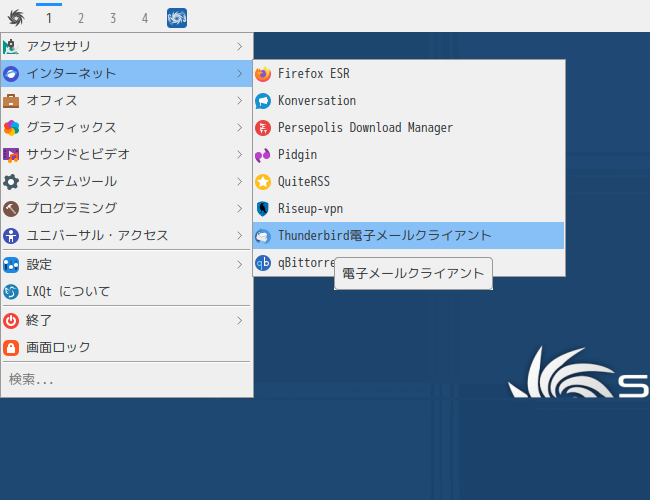Launch Konversation from the submenu
The width and height of the screenshot is (650, 500).
point(409,101)
